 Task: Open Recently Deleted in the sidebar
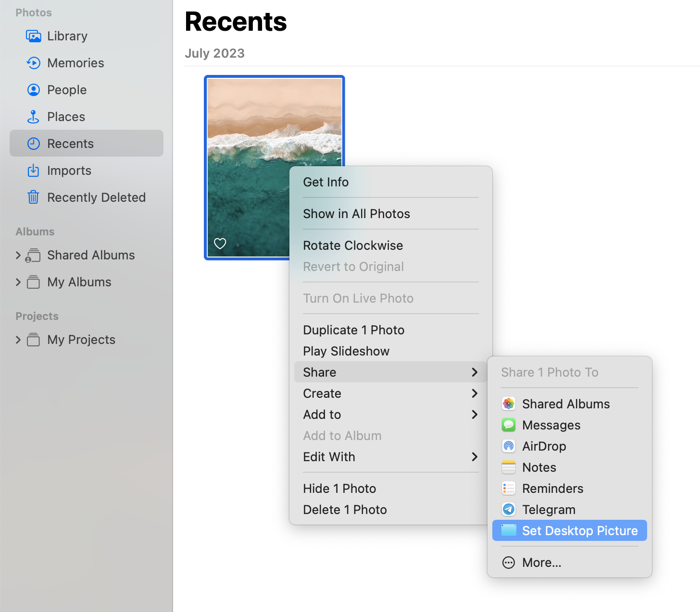(87, 197)
